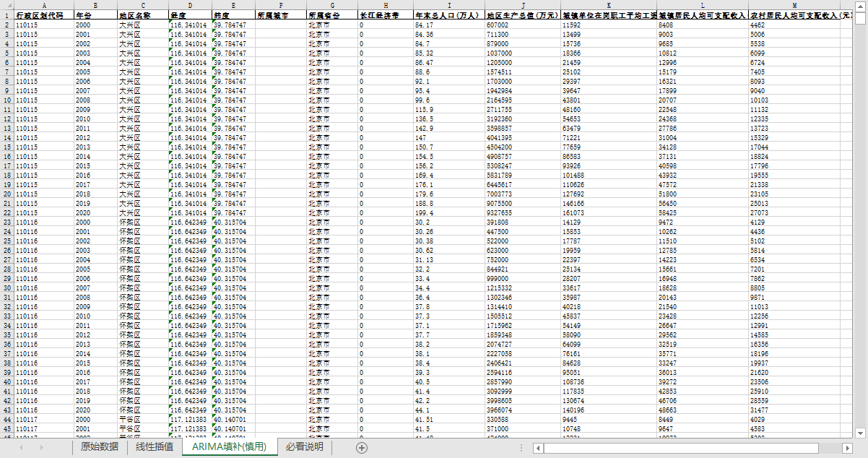This screenshot has width=868, height=458.
Task: Open the 原始数据 sheet tab
Action: click(x=99, y=447)
